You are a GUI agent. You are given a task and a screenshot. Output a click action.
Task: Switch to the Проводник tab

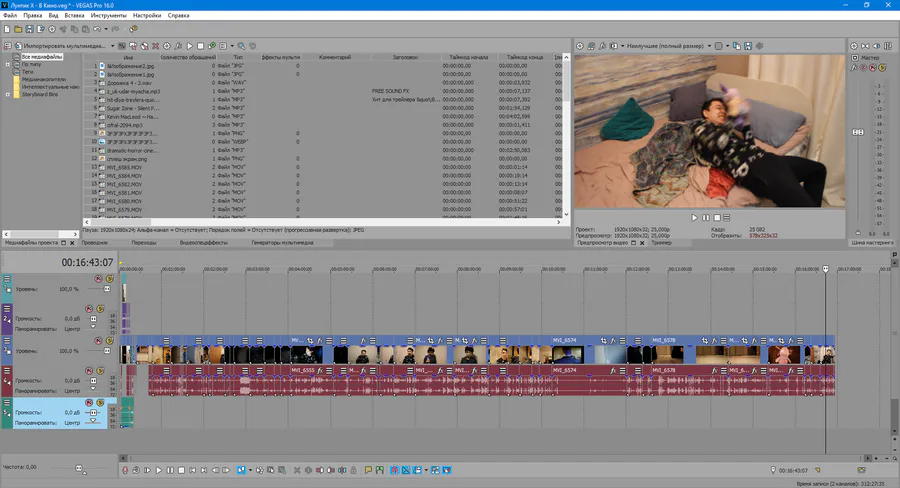pyautogui.click(x=95, y=243)
